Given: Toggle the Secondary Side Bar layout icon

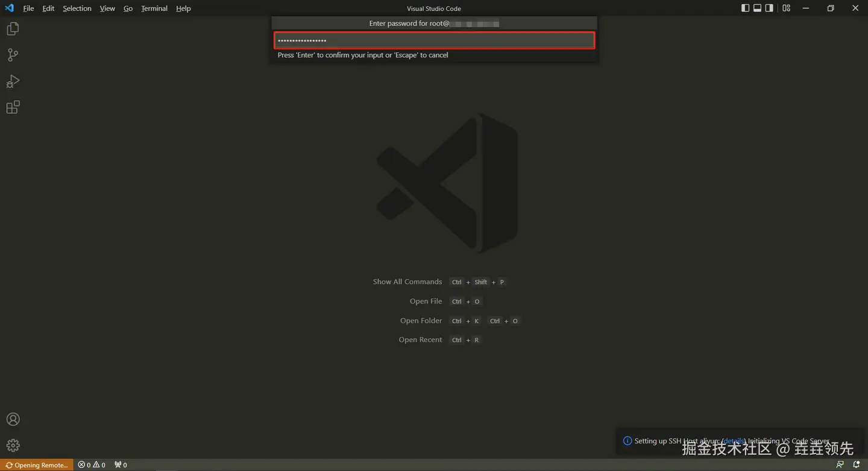Looking at the screenshot, I should coord(769,8).
